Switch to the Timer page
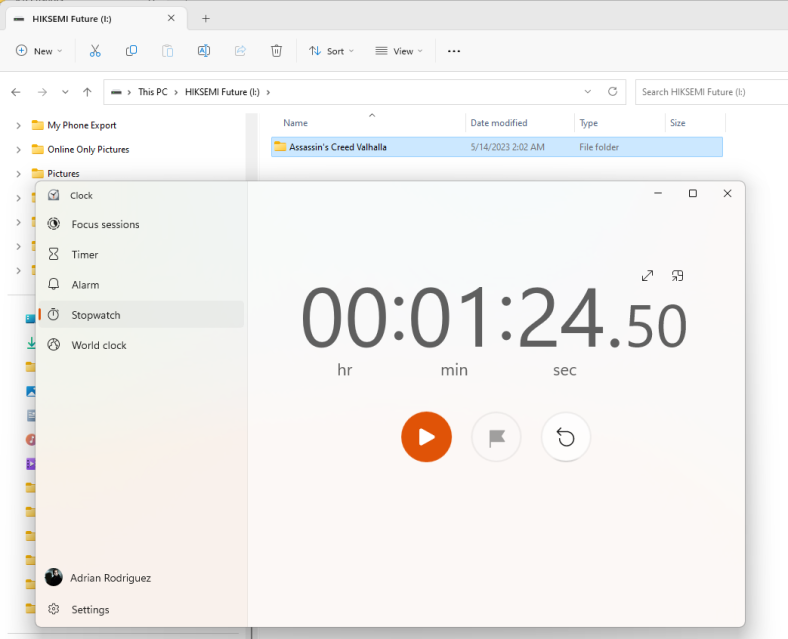This screenshot has height=639, width=788. click(85, 255)
